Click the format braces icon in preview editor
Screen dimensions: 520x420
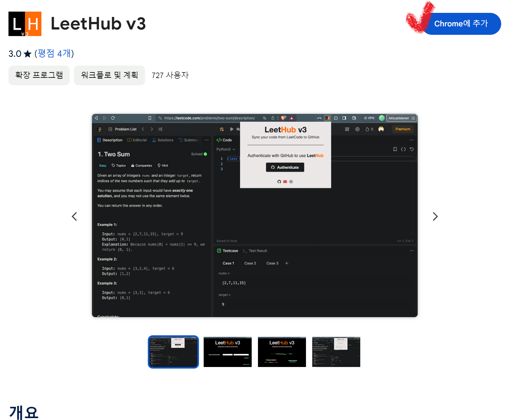click(x=404, y=149)
